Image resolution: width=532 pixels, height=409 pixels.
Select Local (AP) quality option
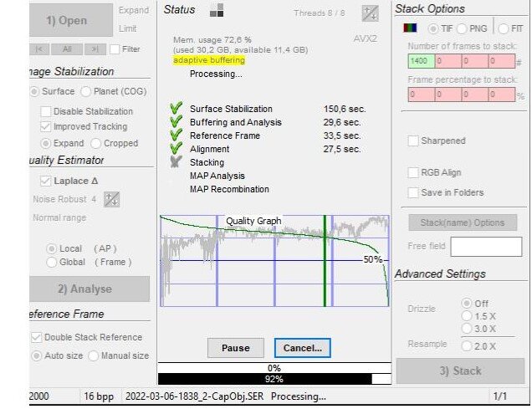click(x=51, y=248)
